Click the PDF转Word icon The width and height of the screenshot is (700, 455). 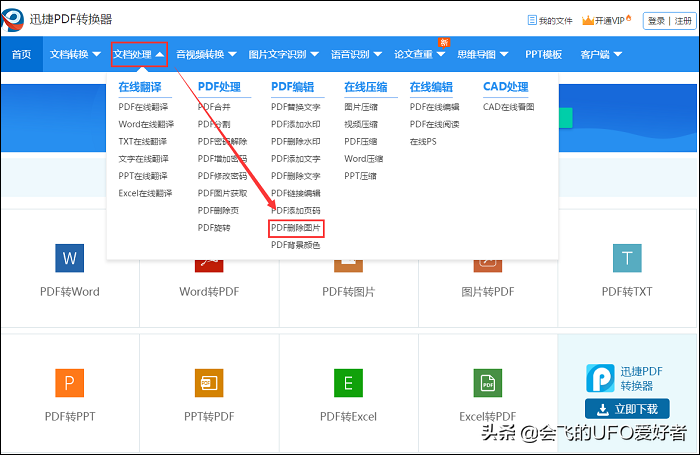[70, 258]
